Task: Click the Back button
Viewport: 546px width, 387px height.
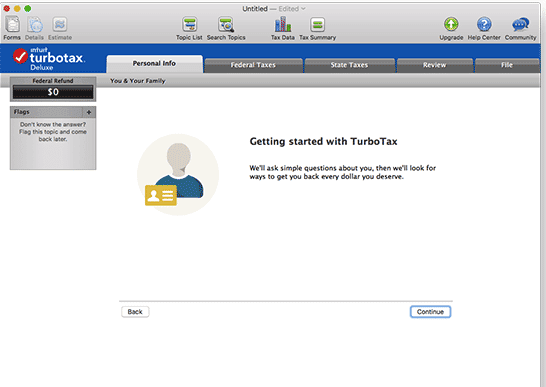Action: click(x=135, y=312)
